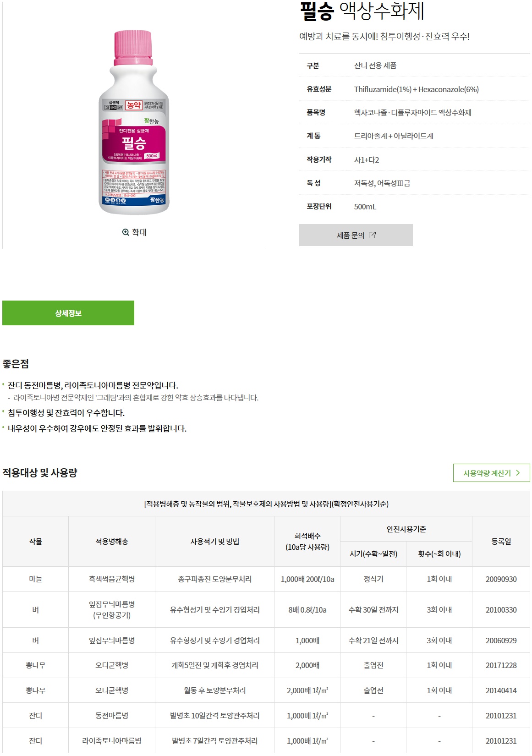Select the 잔디 라이족토니아마름병 row
The image size is (532, 756).
[266, 741]
